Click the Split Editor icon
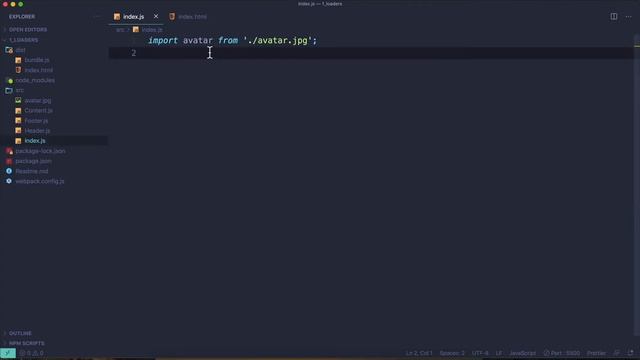Viewport: 640px width, 360px height. [613, 16]
